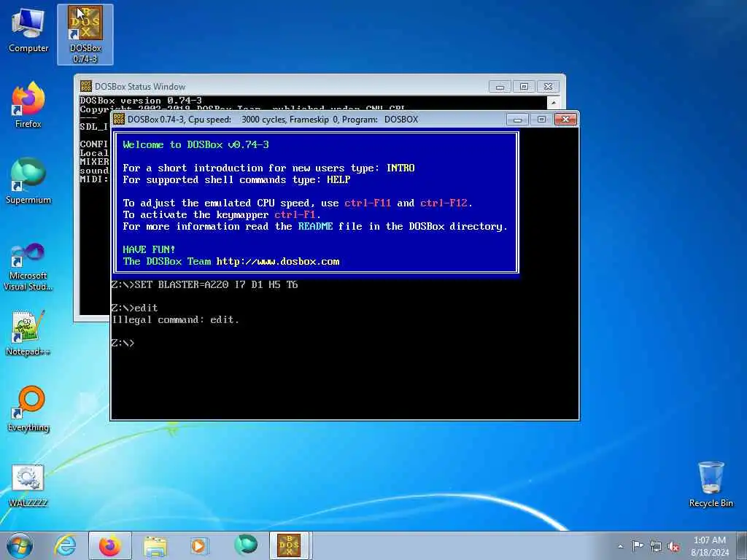The height and width of the screenshot is (560, 747).
Task: Open Supermium from the taskbar
Action: pos(246,545)
